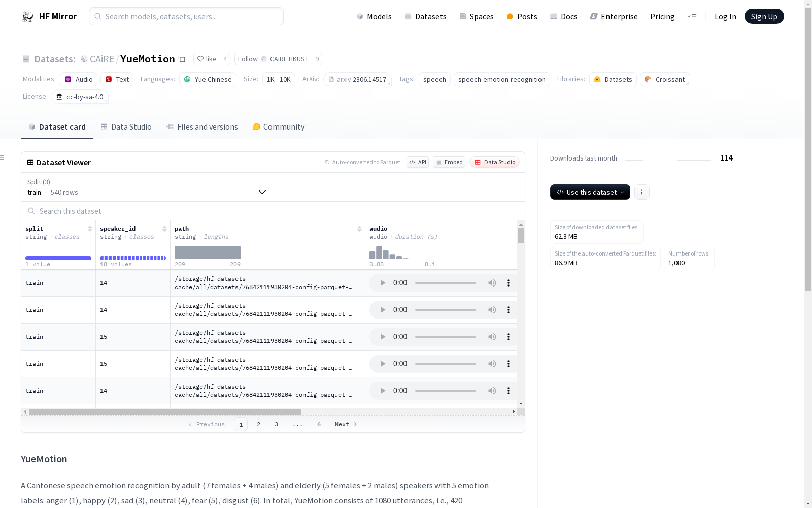This screenshot has height=508, width=812.
Task: Open the Use this dataset dropdown
Action: [x=590, y=192]
